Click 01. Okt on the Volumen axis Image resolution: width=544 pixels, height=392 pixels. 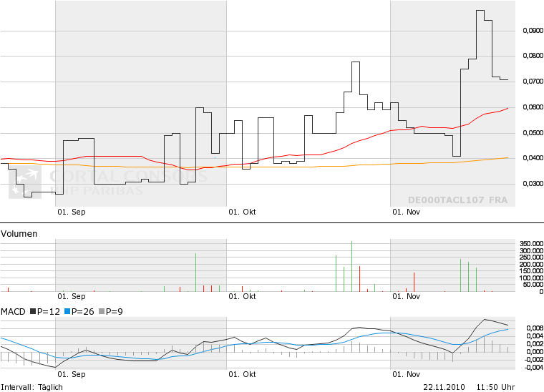[242, 296]
